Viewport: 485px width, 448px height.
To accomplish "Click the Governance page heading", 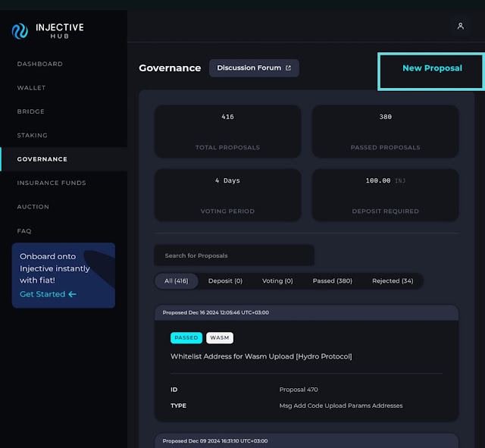I will pos(170,68).
